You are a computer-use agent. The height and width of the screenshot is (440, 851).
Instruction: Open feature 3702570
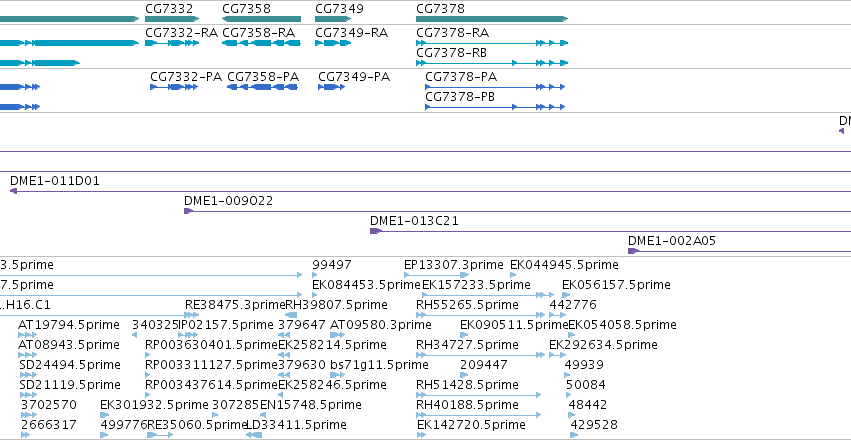click(x=49, y=405)
